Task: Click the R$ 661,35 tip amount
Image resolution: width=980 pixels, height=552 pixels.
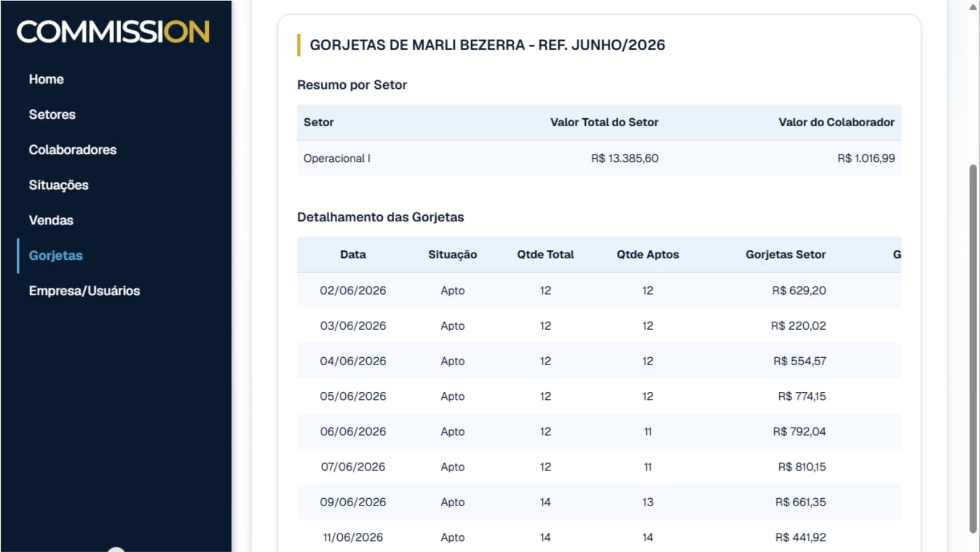Action: pos(801,502)
